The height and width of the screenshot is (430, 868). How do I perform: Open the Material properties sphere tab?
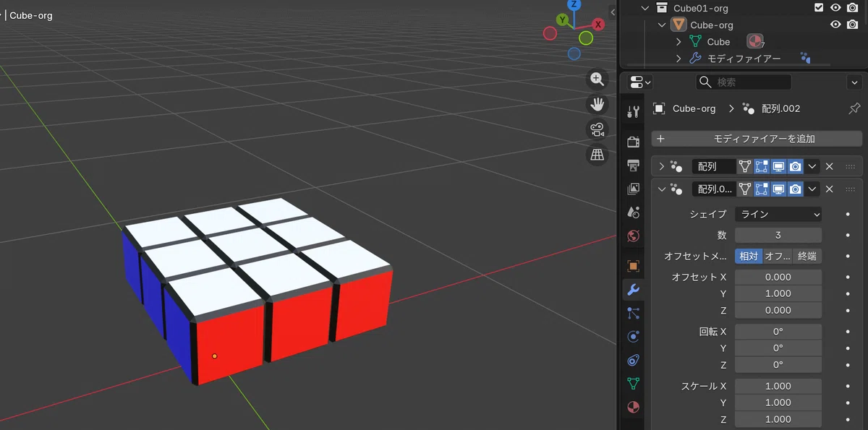coord(634,407)
